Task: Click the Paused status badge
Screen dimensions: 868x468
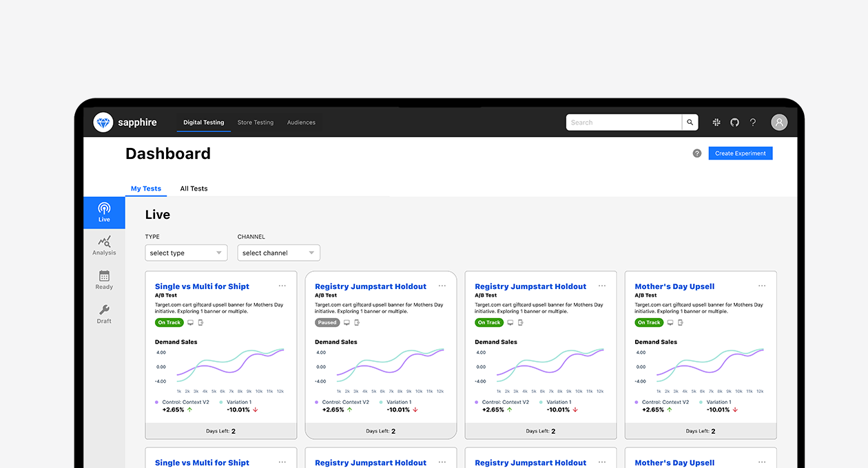Action: point(327,322)
